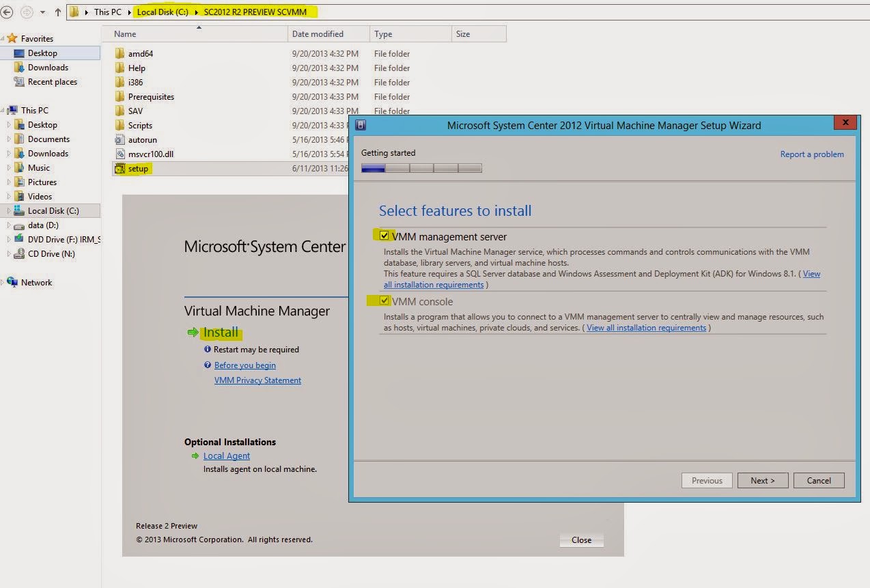The width and height of the screenshot is (870, 588).
Task: Click the Prerequisites folder icon
Action: pos(120,96)
